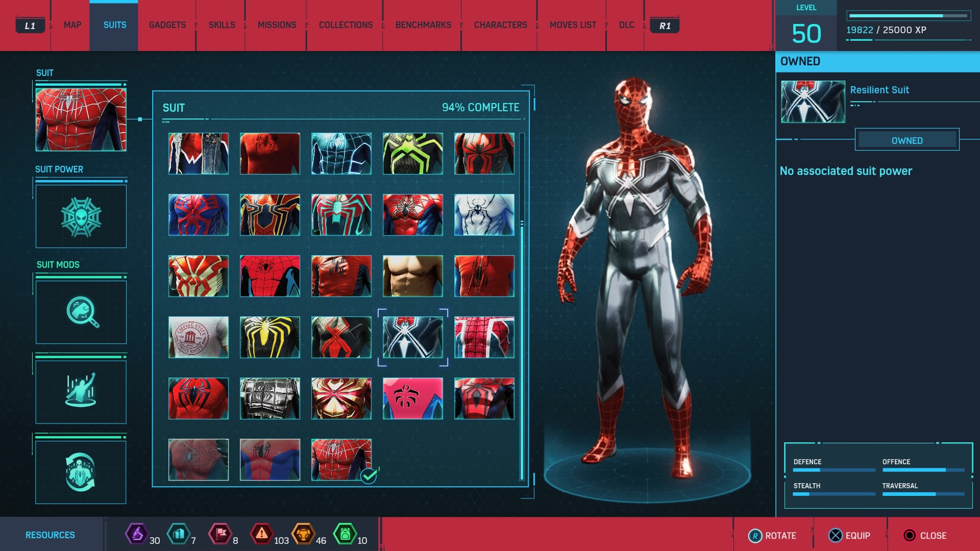
Task: Click the teal landmark token resource icon
Action: (x=178, y=534)
